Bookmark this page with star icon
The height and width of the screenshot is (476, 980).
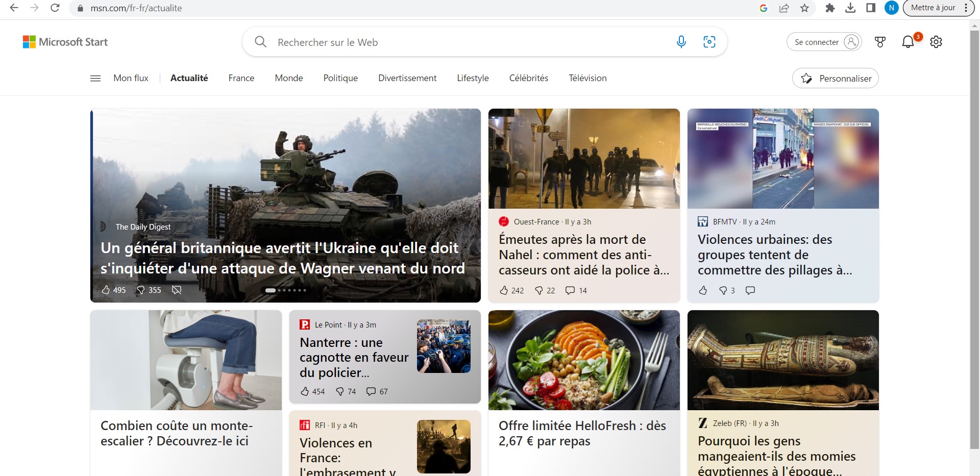point(804,8)
